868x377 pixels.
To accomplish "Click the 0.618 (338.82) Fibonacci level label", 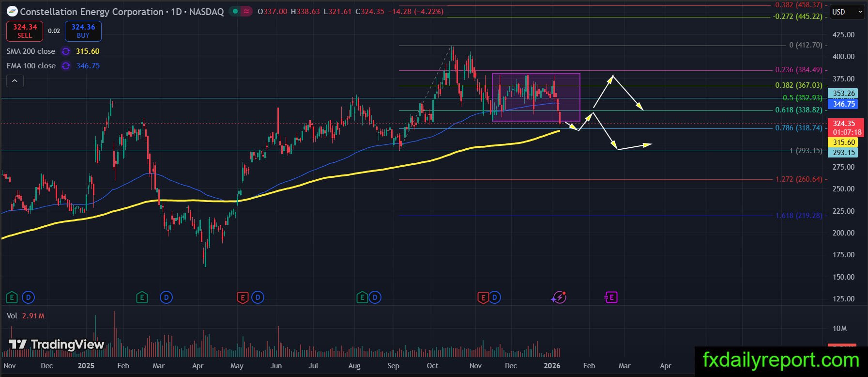I will (x=799, y=110).
